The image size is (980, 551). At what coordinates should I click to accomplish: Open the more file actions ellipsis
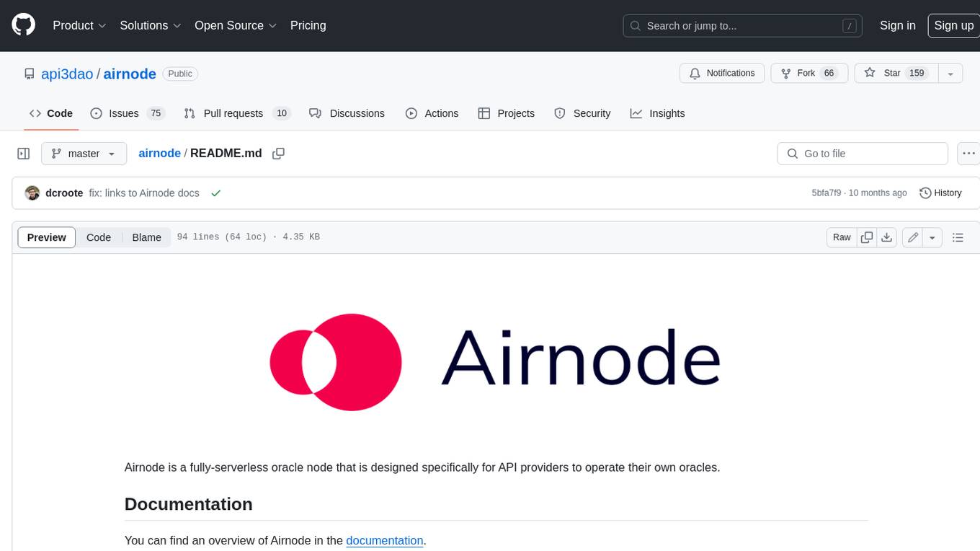click(x=968, y=154)
